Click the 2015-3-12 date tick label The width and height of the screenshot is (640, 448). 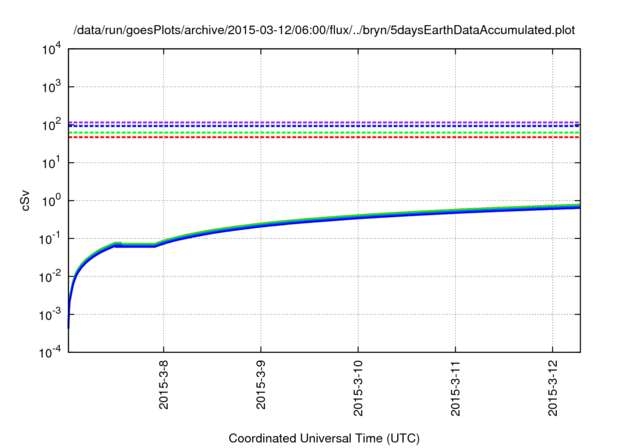(x=552, y=388)
